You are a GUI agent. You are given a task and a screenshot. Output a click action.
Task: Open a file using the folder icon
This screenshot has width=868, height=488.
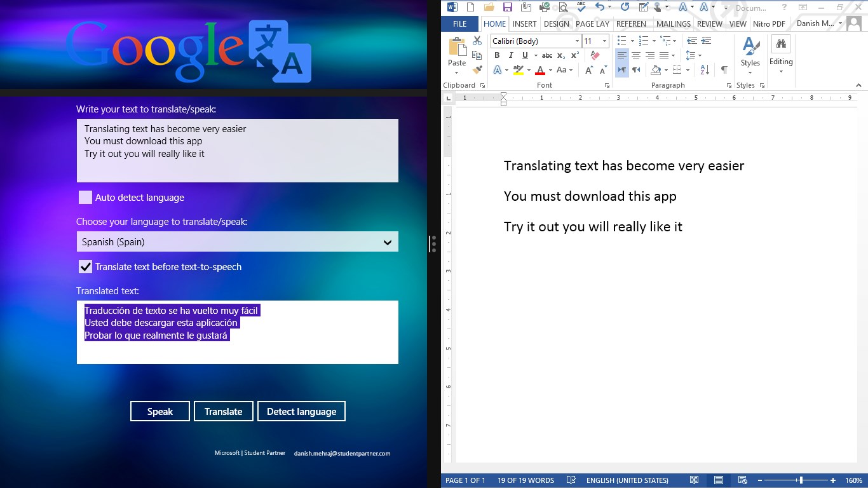point(489,7)
